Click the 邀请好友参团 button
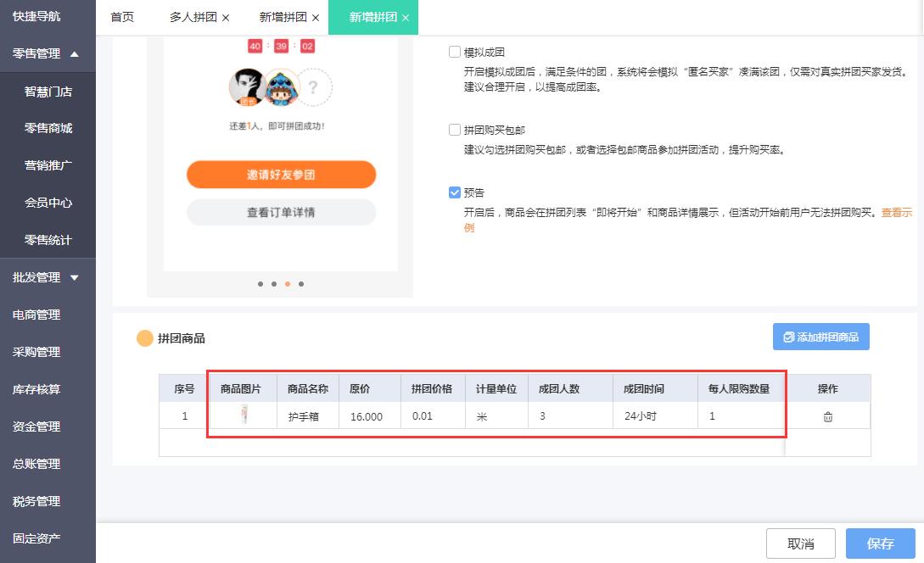The height and width of the screenshot is (563, 924). 281,175
